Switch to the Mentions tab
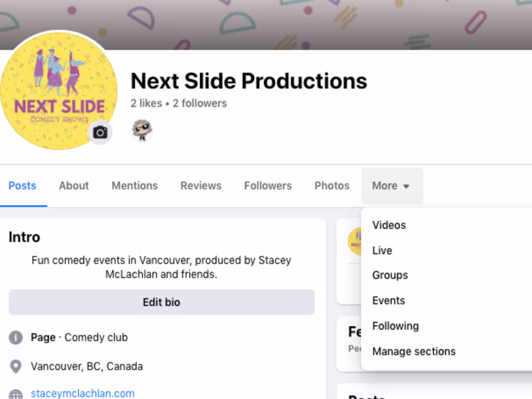Image resolution: width=532 pixels, height=399 pixels. coord(134,185)
